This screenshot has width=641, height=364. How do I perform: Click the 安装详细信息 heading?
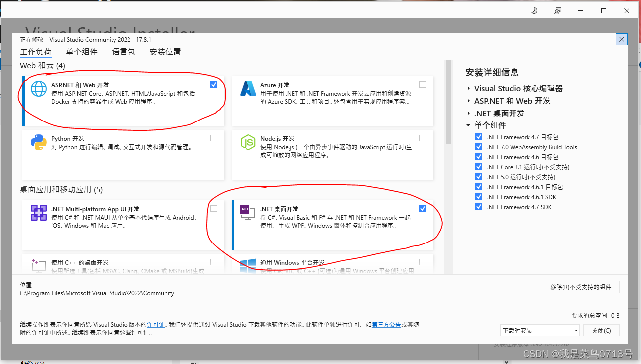[x=492, y=73]
